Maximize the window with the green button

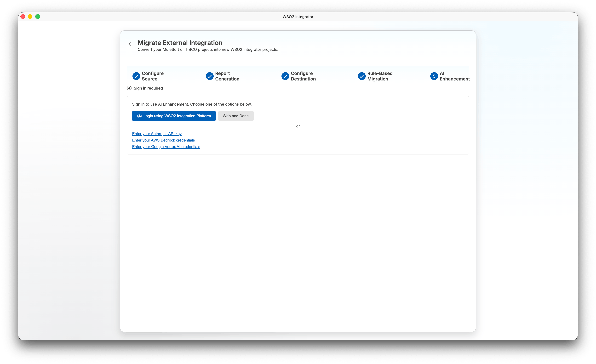click(x=37, y=17)
